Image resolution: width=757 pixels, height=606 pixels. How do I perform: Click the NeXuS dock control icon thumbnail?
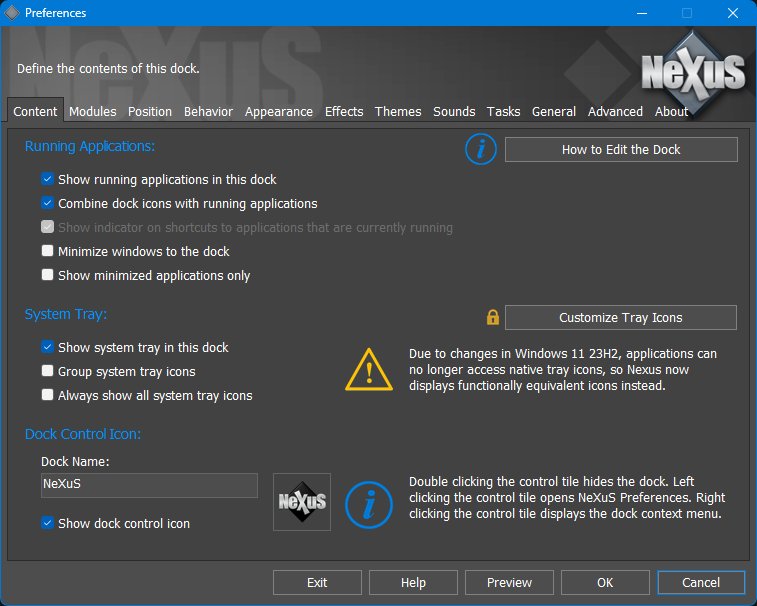coord(302,502)
